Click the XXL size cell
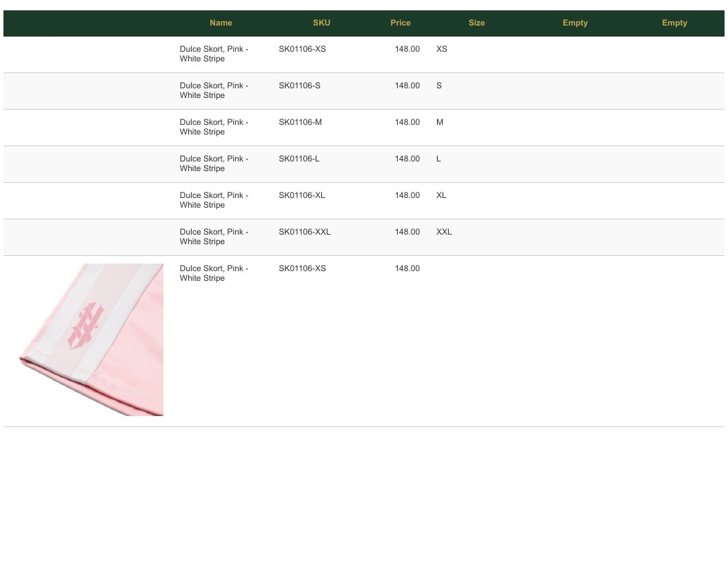 coord(444,232)
